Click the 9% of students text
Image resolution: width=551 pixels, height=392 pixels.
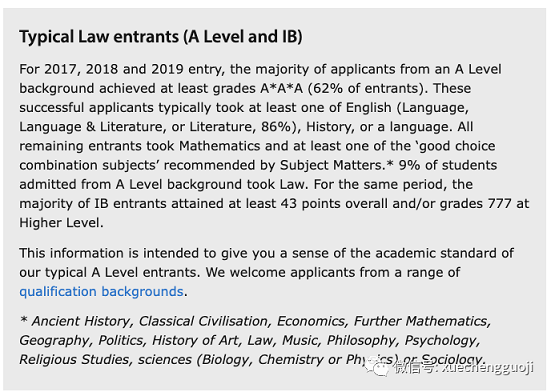(448, 165)
